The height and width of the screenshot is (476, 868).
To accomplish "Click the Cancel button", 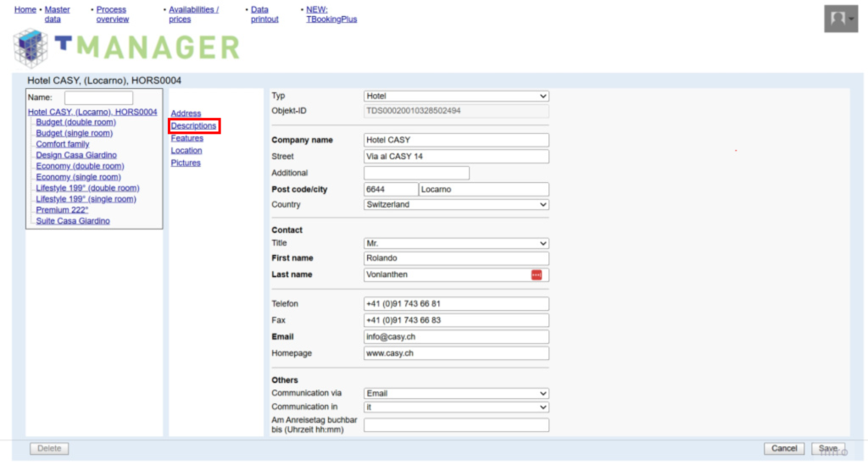I will (x=784, y=449).
